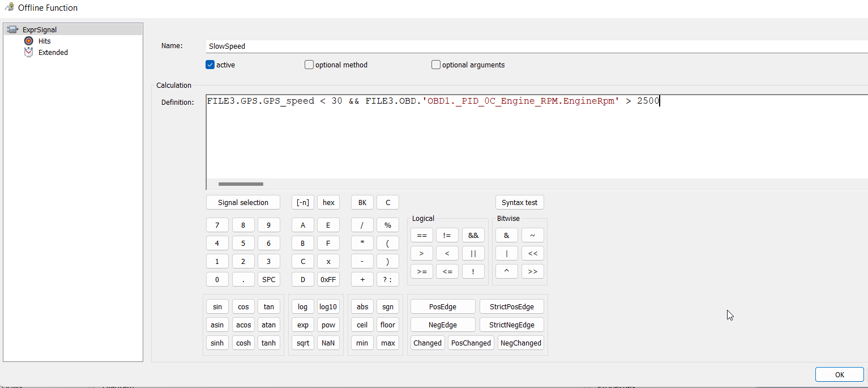Insert the <= operator
The width and height of the screenshot is (868, 388).
(447, 271)
